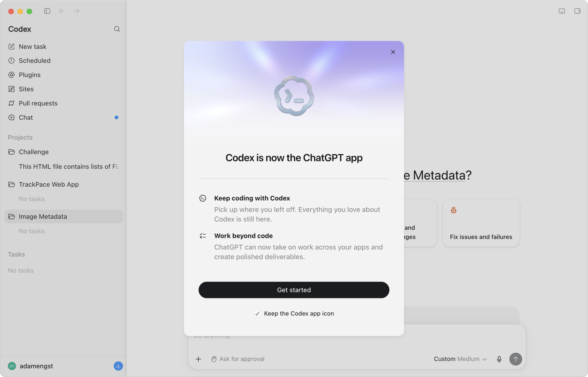Toggle the bottom panel icon at top right
The image size is (588, 377).
click(x=562, y=11)
